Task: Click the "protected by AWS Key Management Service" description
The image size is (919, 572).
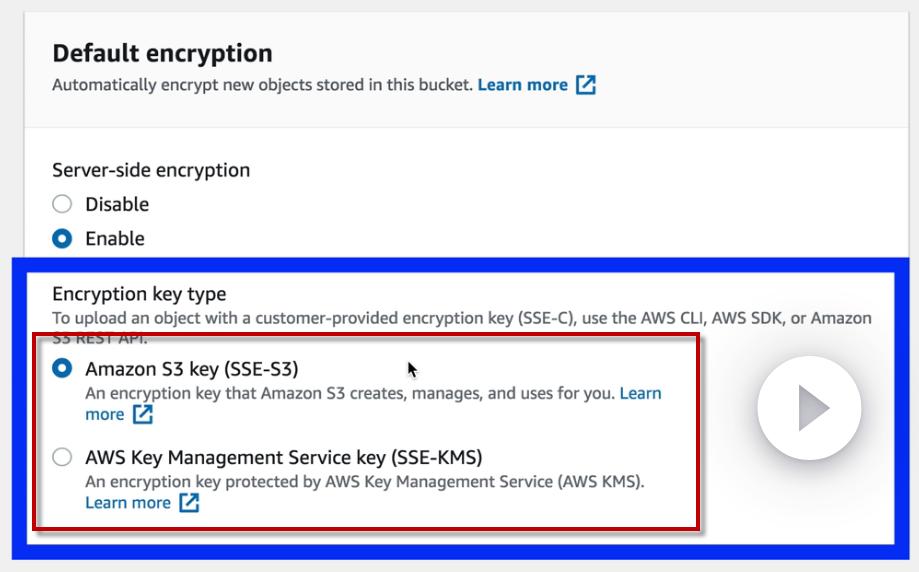Action: tap(365, 481)
